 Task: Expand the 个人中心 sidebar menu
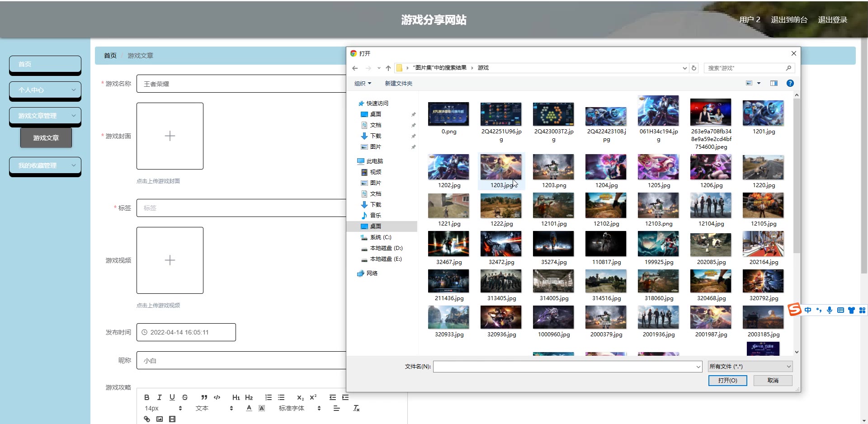point(45,90)
